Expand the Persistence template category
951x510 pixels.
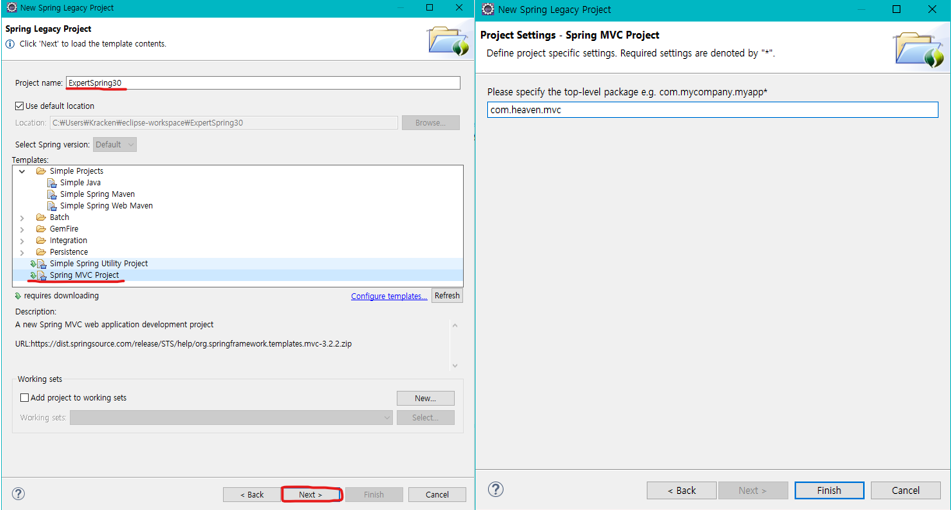tap(22, 252)
